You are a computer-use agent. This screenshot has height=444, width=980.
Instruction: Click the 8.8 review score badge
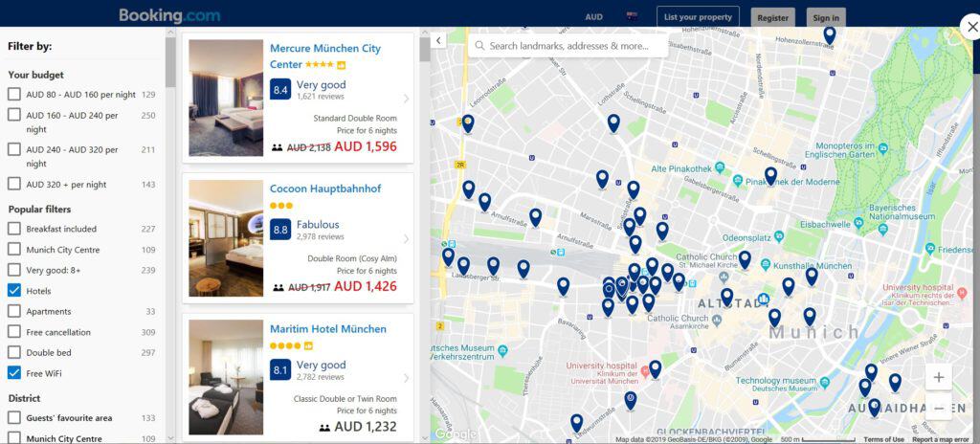point(280,230)
